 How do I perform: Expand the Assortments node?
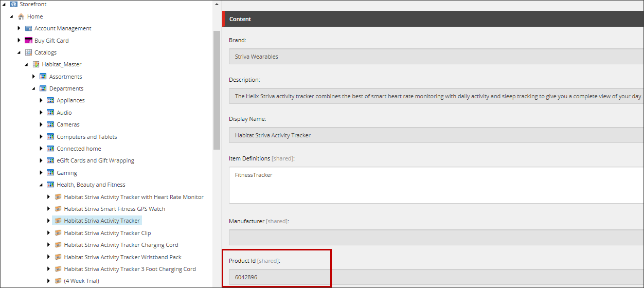click(x=34, y=77)
